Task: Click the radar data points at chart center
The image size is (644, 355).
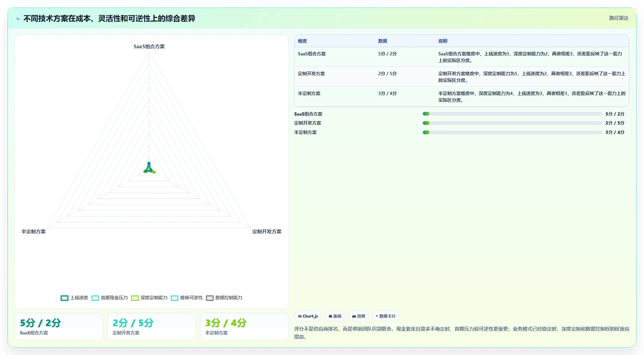Action: (x=149, y=168)
